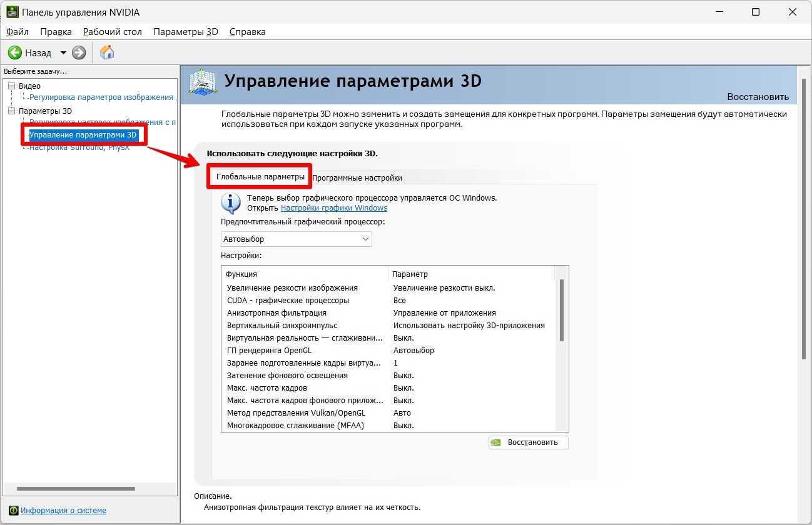812x525 pixels.
Task: Click the system information icon at bottom left
Action: [x=14, y=510]
